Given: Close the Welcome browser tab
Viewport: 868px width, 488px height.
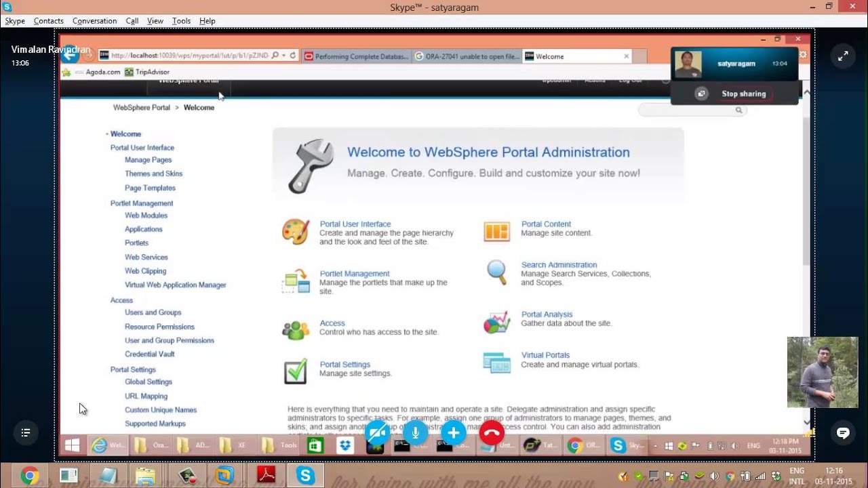Looking at the screenshot, I should tap(626, 56).
